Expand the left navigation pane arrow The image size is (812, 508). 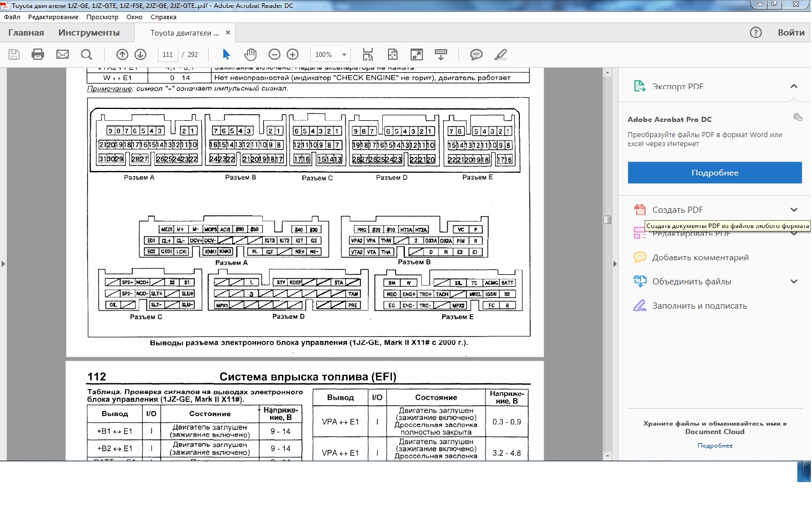pos(3,264)
